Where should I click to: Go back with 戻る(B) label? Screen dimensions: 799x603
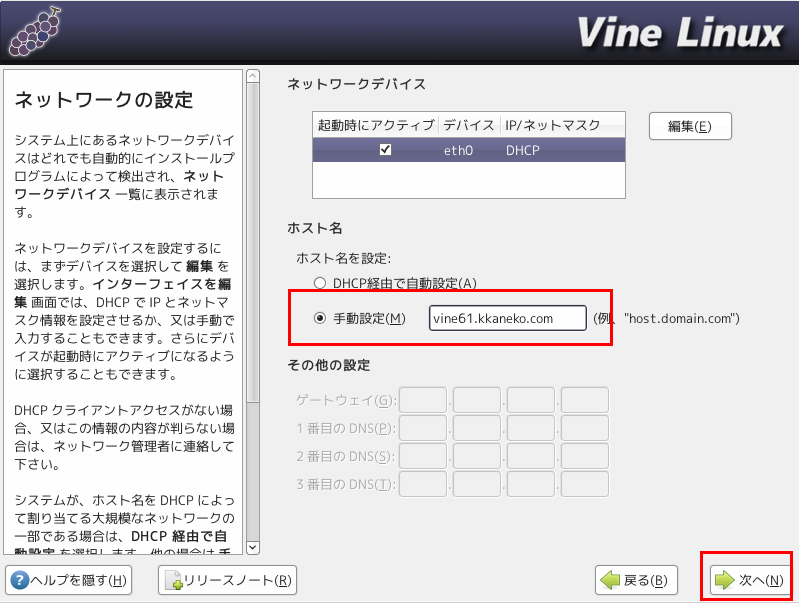[645, 580]
